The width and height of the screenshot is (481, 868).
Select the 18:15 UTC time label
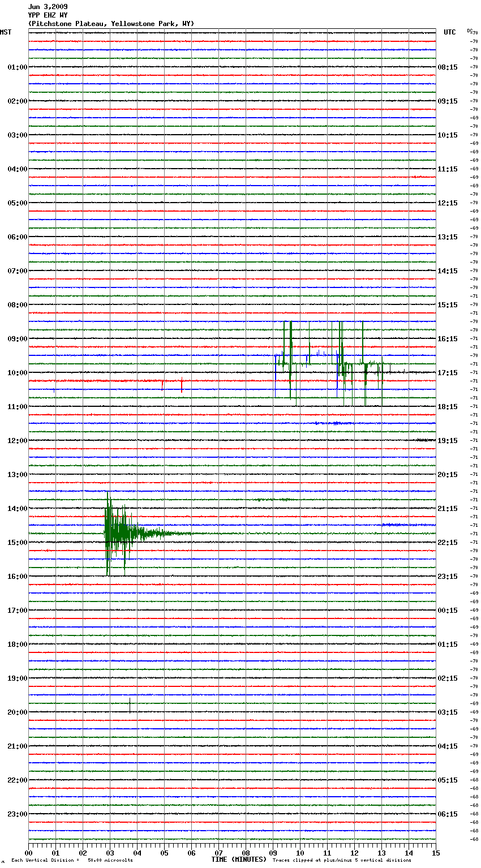tap(448, 407)
